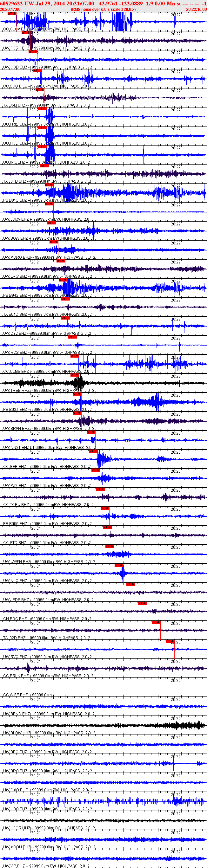
Task: Click the end time 20:22:16.00 label
Action: click(196, 10)
